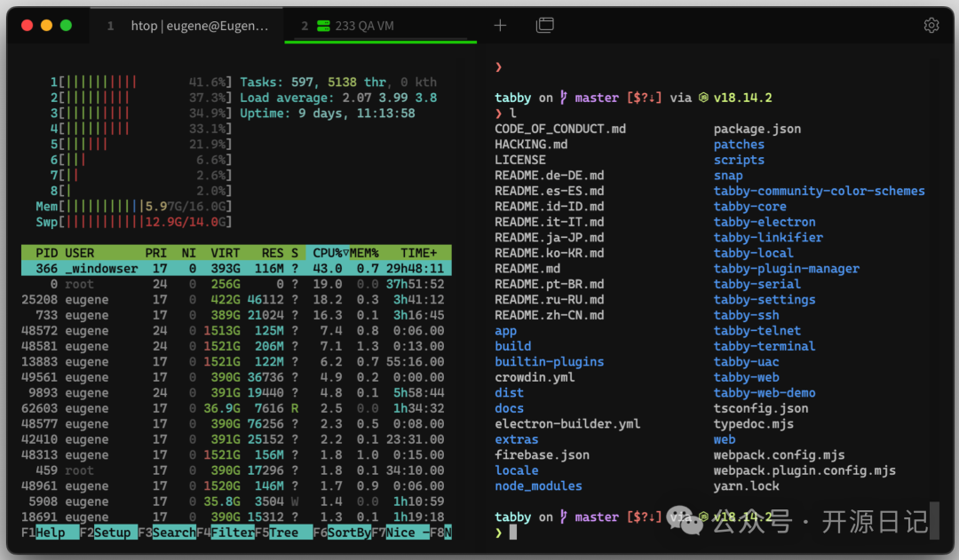The width and height of the screenshot is (959, 560).
Task: Click electron-builder.yml file name
Action: pos(567,423)
